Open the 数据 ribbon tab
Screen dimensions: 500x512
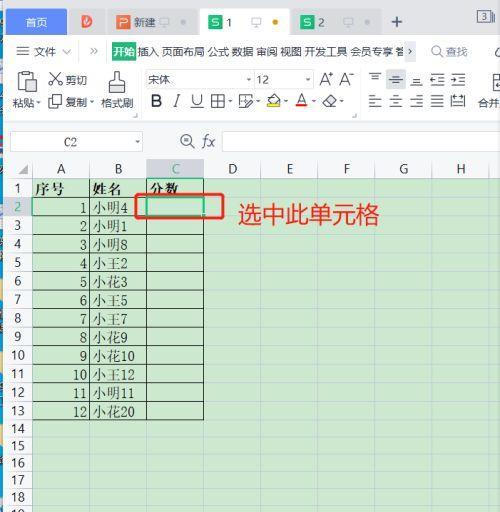coord(242,52)
